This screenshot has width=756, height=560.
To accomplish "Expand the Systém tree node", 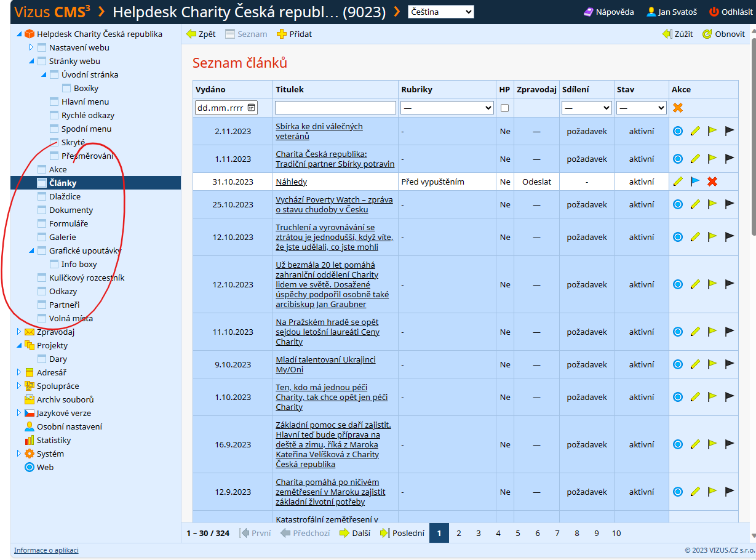I will 19,454.
